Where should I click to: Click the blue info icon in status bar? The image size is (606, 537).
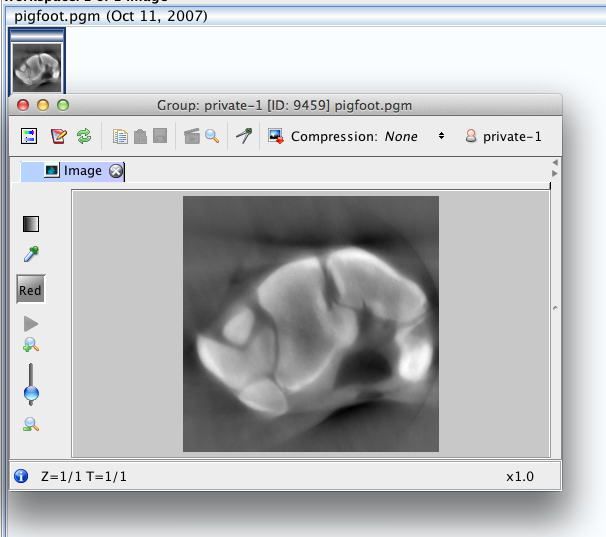(21, 476)
